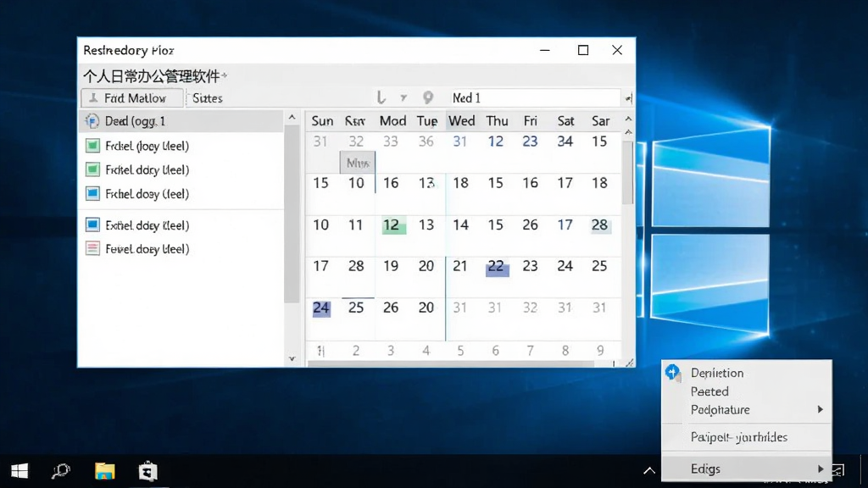Image resolution: width=868 pixels, height=488 pixels.
Task: Open the Edigs submenu
Action: 748,469
